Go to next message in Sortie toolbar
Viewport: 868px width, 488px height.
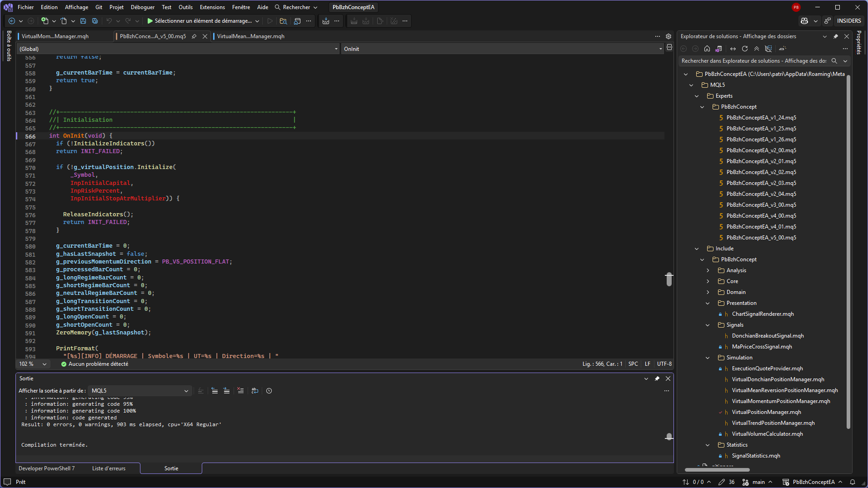click(226, 391)
